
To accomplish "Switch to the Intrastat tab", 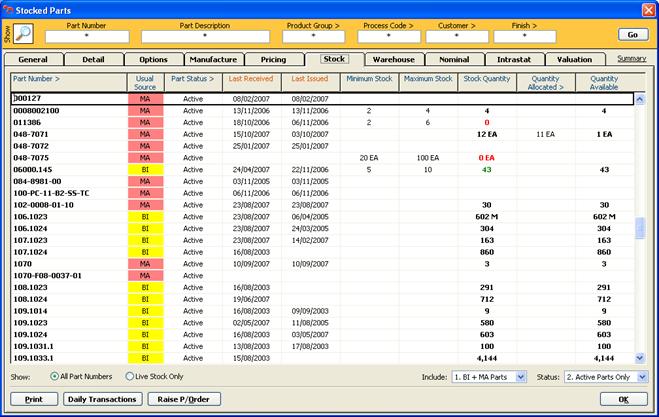I will pos(514,59).
